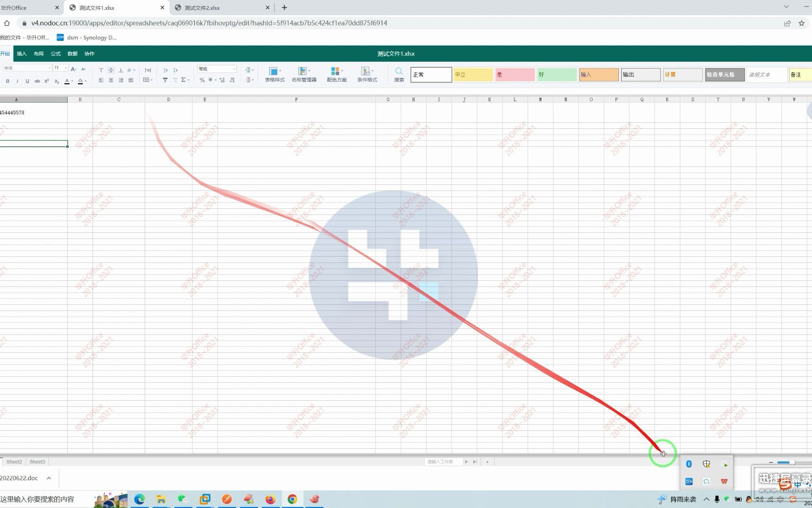Open font name dropdown
812x508 pixels.
[49, 68]
